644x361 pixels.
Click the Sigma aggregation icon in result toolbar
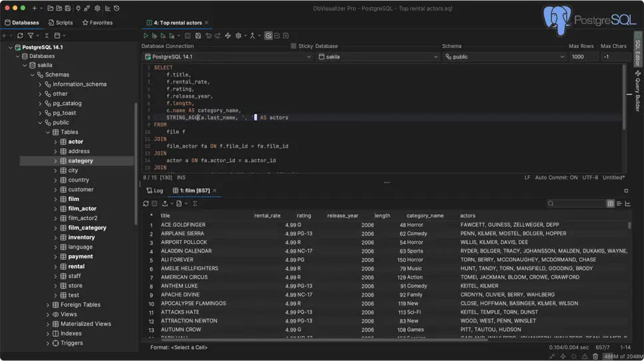pyautogui.click(x=195, y=203)
